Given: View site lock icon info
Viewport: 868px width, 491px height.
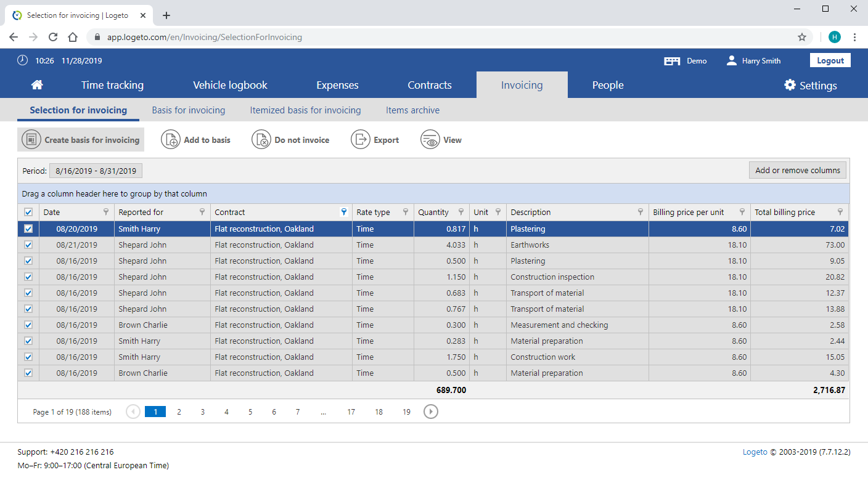Looking at the screenshot, I should [97, 37].
